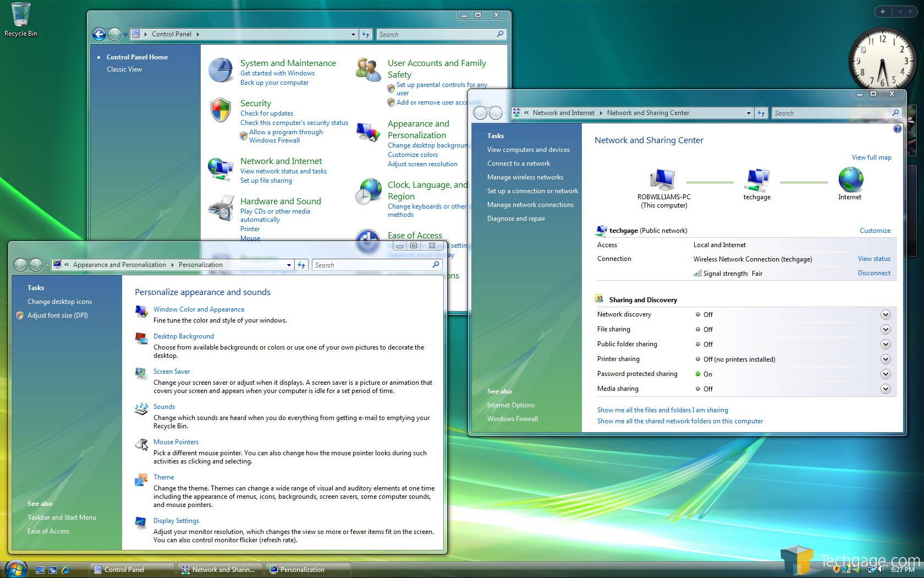This screenshot has width=924, height=578.
Task: Click Manage wireless networks task
Action: click(x=525, y=177)
